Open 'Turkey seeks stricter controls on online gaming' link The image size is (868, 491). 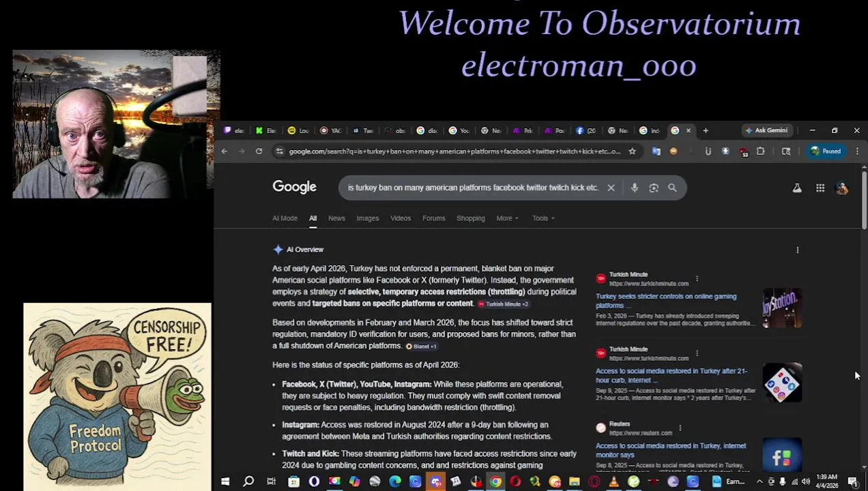coord(666,301)
